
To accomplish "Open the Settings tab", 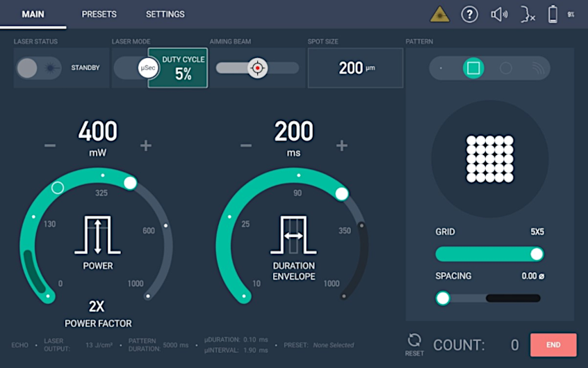I will tap(165, 14).
